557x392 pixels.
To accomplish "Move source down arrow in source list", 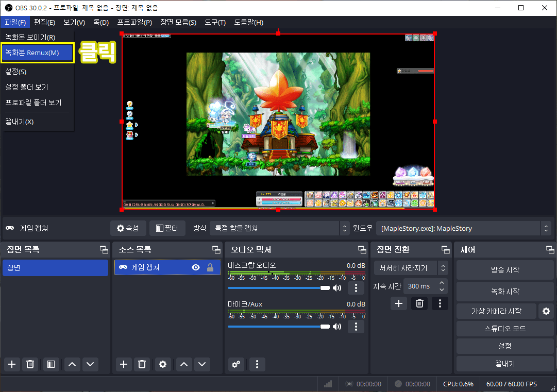I will click(x=202, y=364).
